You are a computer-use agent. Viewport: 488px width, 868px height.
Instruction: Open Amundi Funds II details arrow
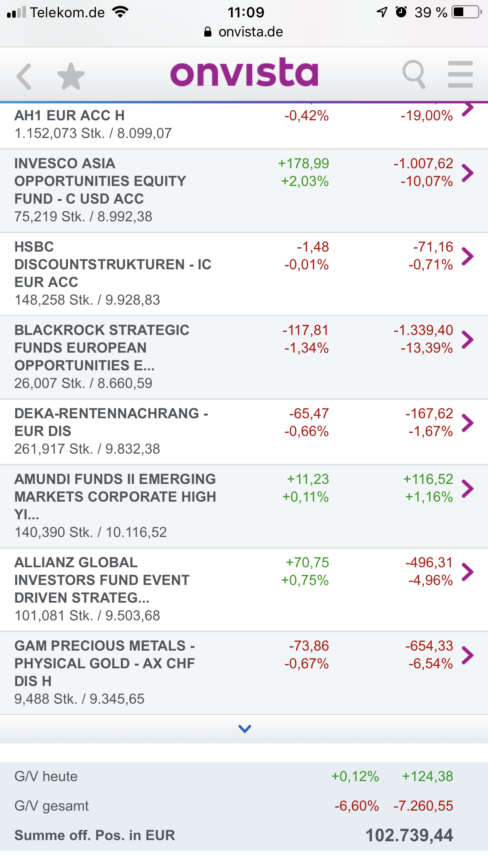467,489
